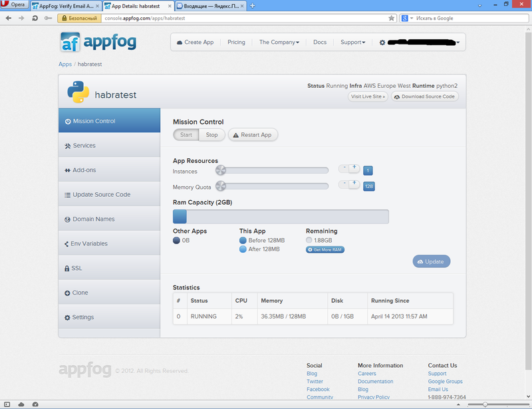This screenshot has height=409, width=532.
Task: Decrease instances with minus button
Action: coord(344,168)
